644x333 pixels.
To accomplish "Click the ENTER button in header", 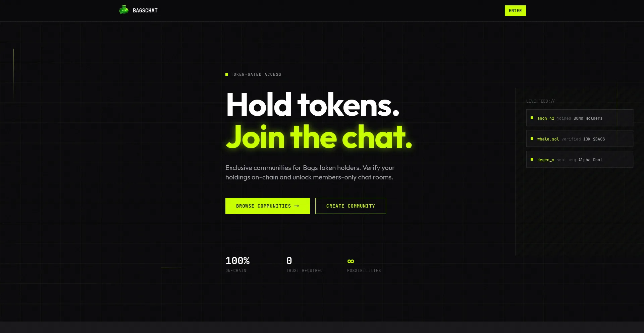I will point(515,11).
